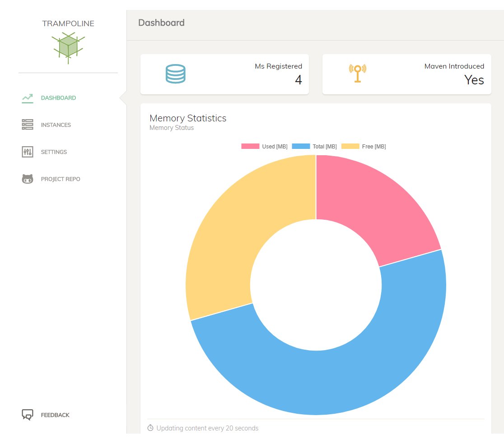Click the database icon in Ms Registered card

176,74
